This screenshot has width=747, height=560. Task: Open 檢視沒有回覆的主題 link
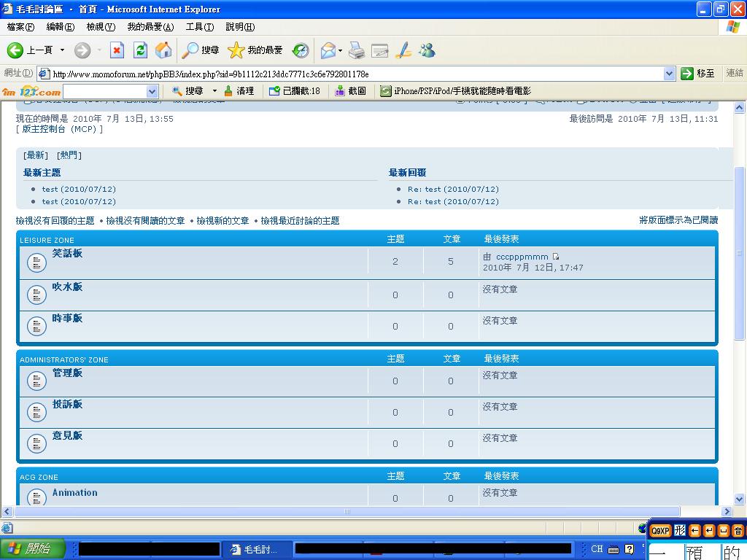coord(55,221)
